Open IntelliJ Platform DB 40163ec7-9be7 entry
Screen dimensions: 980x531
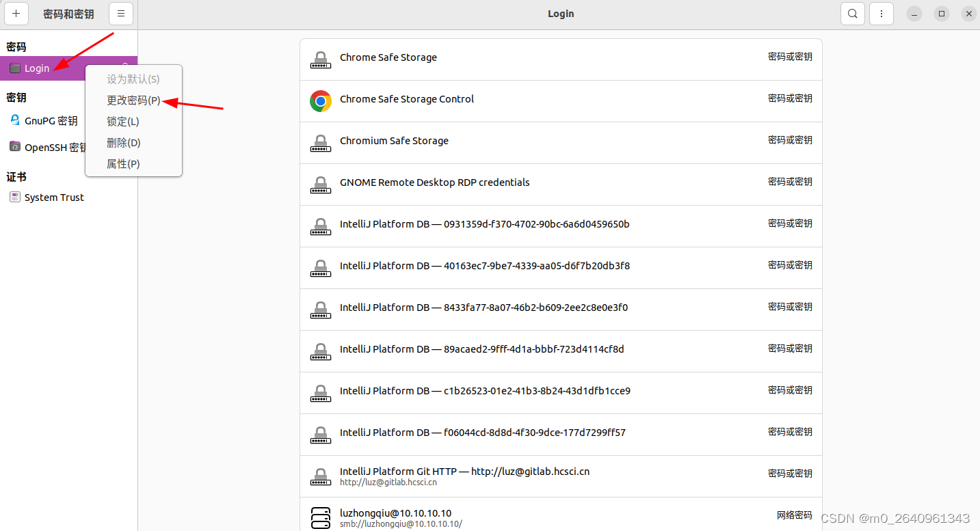click(x=561, y=268)
